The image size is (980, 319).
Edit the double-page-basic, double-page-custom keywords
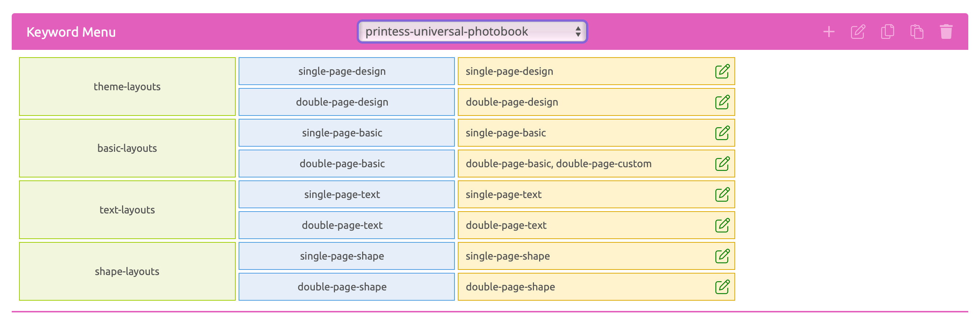pos(722,164)
